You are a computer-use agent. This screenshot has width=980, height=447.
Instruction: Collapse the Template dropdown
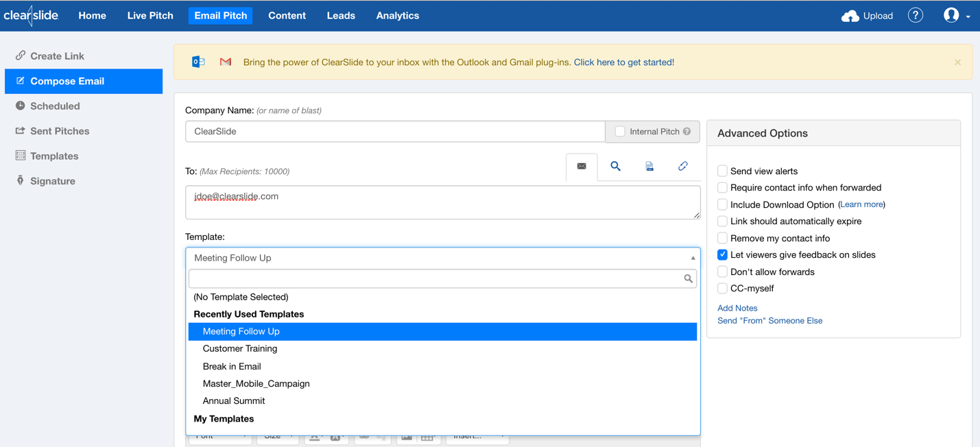point(692,258)
